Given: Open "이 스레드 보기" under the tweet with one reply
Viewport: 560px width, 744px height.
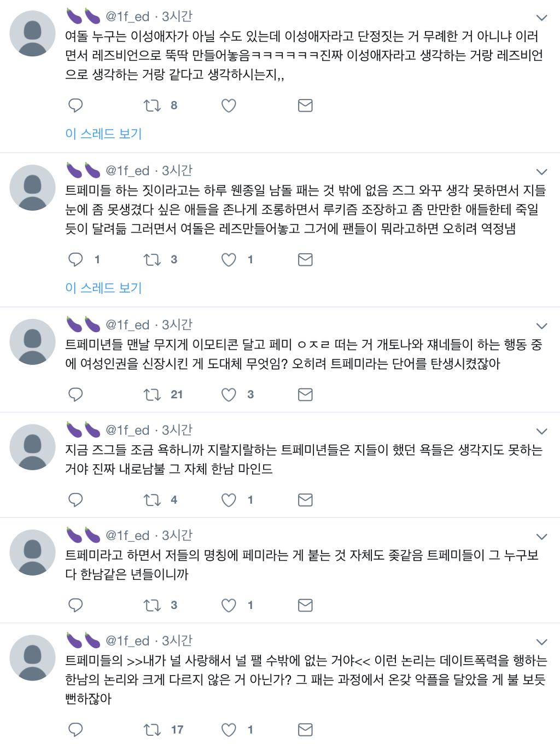Looking at the screenshot, I should pyautogui.click(x=103, y=288).
